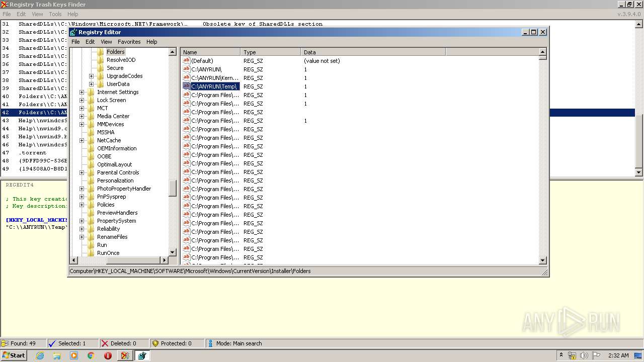This screenshot has height=362, width=644.
Task: Click the info icon next to Mode
Action: 210,343
